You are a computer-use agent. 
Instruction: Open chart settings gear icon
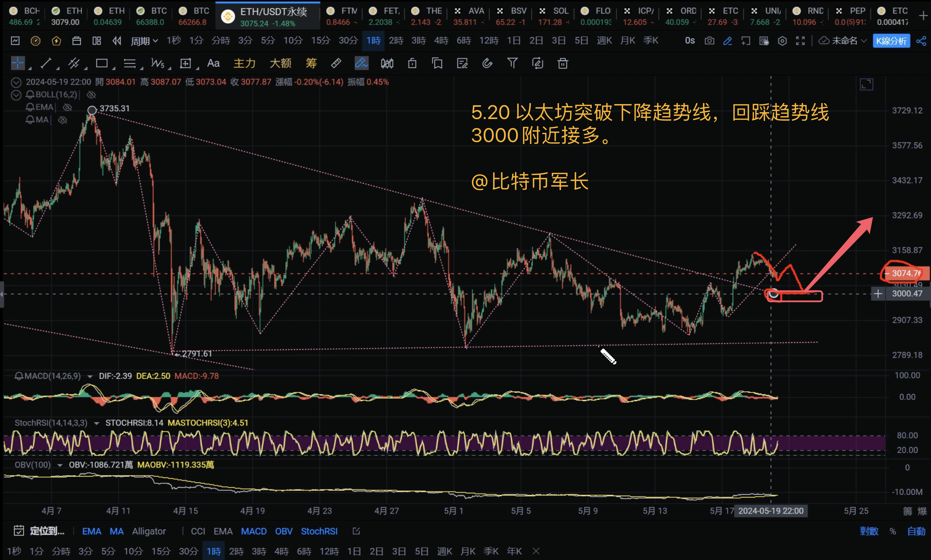(x=782, y=40)
